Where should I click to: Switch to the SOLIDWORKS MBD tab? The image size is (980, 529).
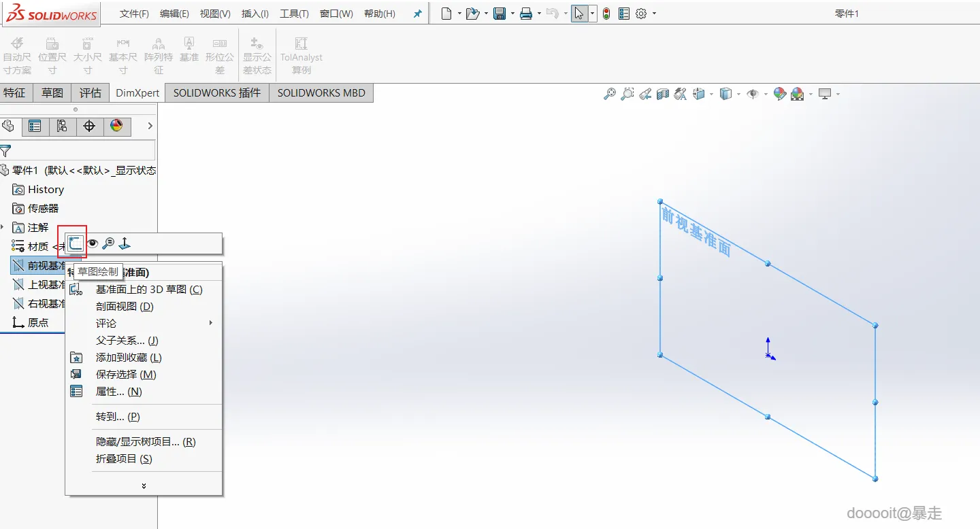click(321, 93)
